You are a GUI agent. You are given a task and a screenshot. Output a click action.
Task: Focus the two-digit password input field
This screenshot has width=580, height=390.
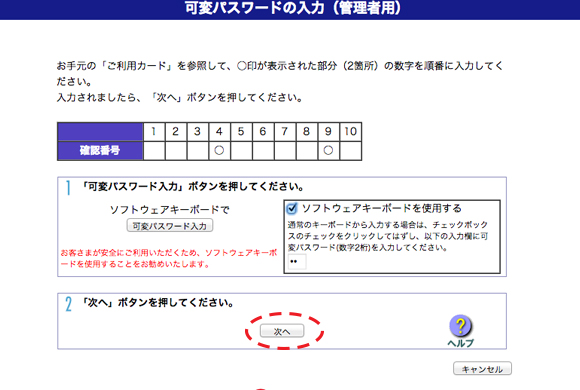pyautogui.click(x=297, y=262)
